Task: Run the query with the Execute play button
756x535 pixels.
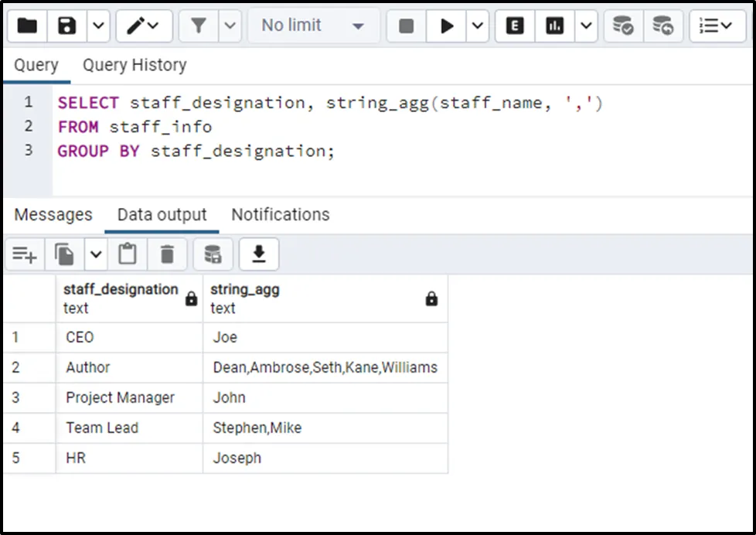Action: [x=447, y=26]
